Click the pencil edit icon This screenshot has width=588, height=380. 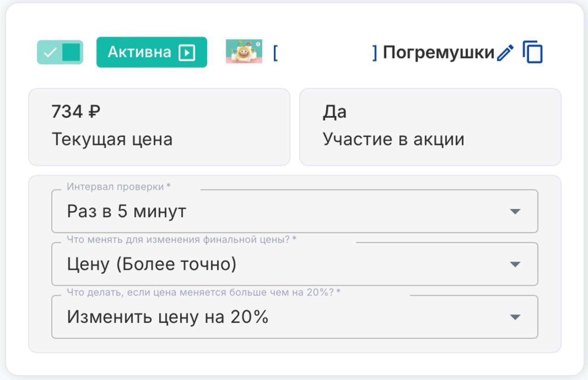pos(505,53)
